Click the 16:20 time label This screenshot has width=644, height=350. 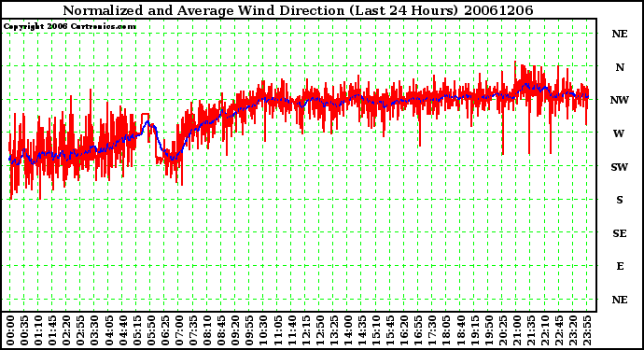tap(404, 330)
